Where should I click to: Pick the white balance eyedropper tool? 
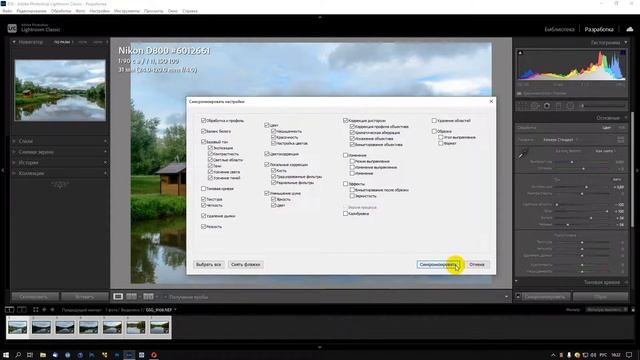pyautogui.click(x=523, y=154)
